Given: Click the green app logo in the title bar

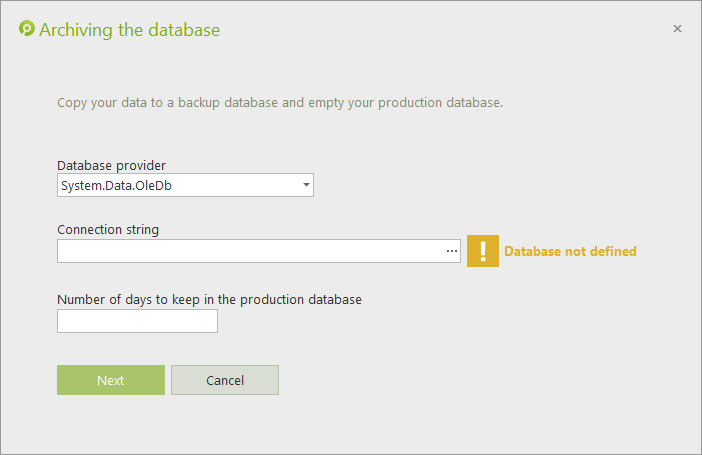Looking at the screenshot, I should (27, 29).
